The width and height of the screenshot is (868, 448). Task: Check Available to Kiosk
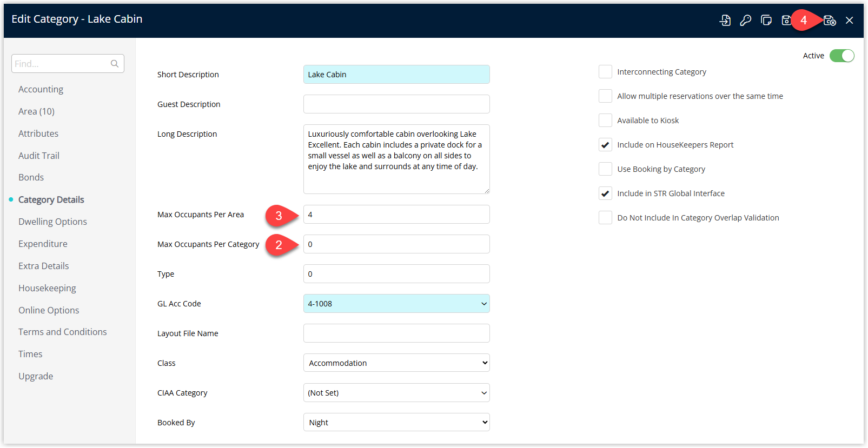[x=605, y=121]
